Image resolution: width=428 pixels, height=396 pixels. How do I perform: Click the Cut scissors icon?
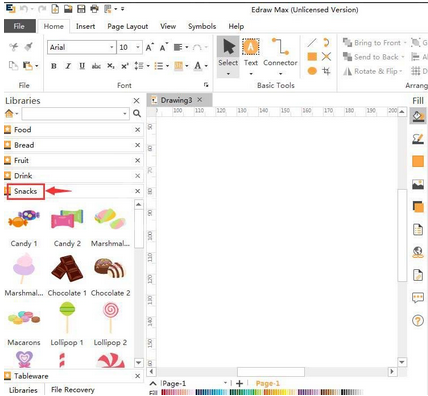click(14, 47)
